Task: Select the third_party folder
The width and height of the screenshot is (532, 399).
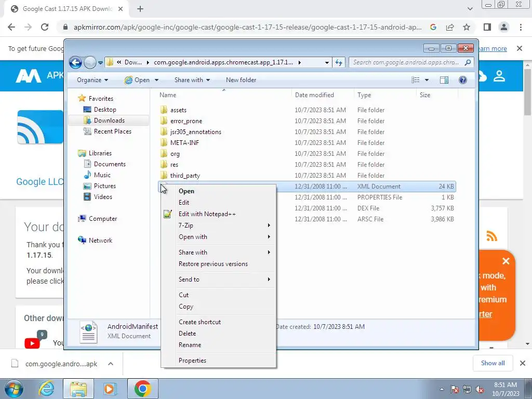Action: click(185, 176)
